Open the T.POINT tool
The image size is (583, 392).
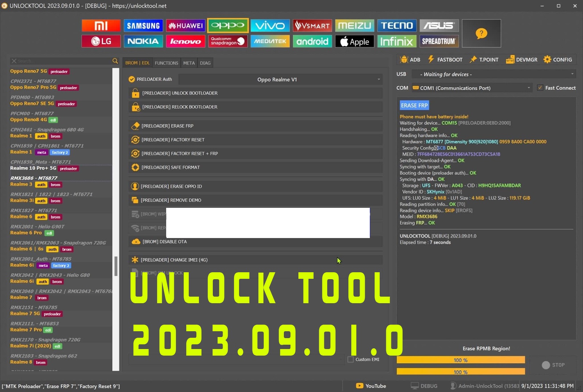click(484, 60)
